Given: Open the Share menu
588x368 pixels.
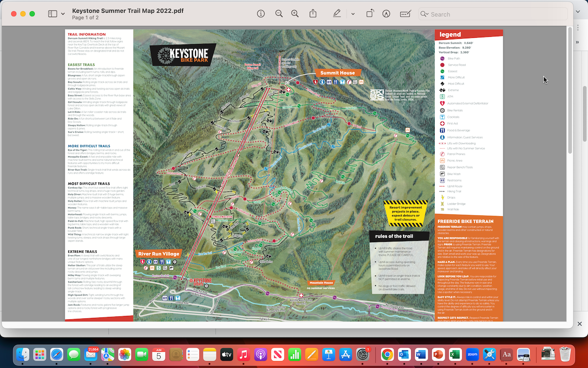Looking at the screenshot, I should [x=313, y=14].
